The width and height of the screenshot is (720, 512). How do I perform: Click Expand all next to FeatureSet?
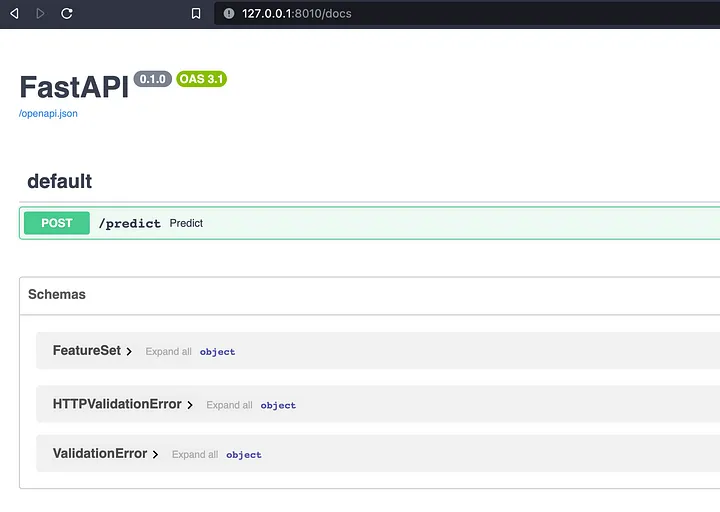168,352
